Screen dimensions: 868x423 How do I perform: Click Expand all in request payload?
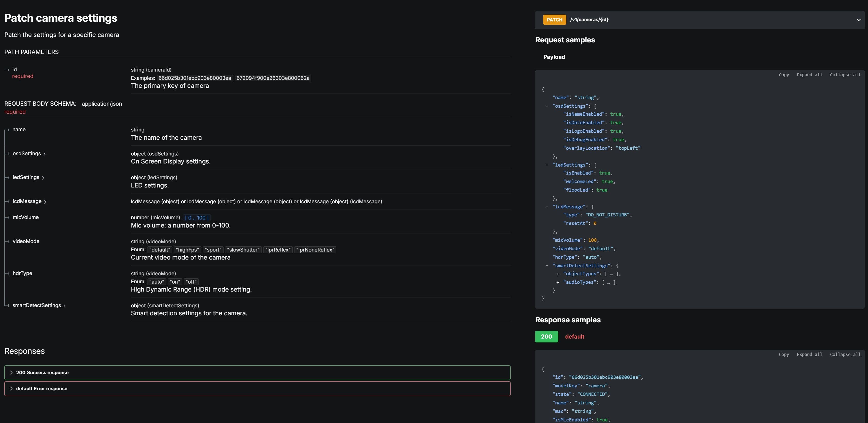click(x=809, y=75)
